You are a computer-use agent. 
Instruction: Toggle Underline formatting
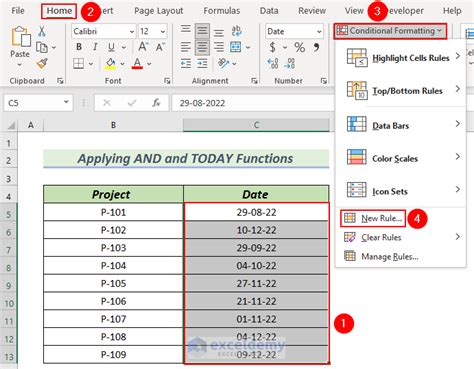[111, 47]
